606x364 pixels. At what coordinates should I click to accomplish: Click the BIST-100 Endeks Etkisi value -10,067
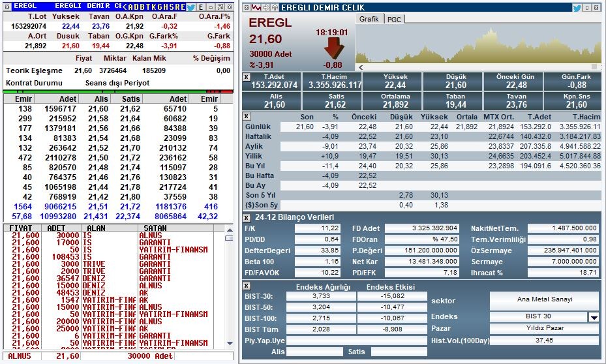392,318
